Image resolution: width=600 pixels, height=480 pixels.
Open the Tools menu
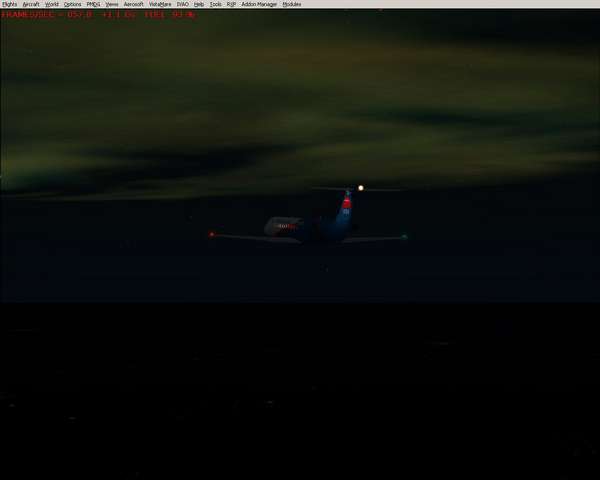pos(215,4)
